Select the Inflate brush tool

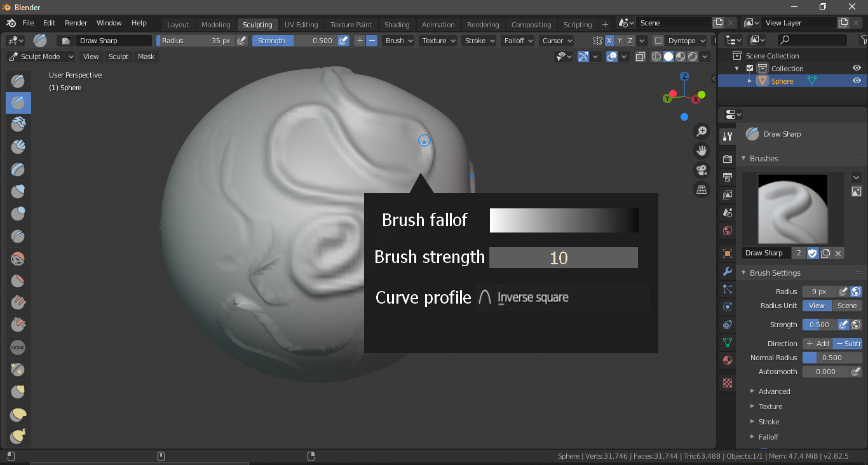tap(18, 191)
